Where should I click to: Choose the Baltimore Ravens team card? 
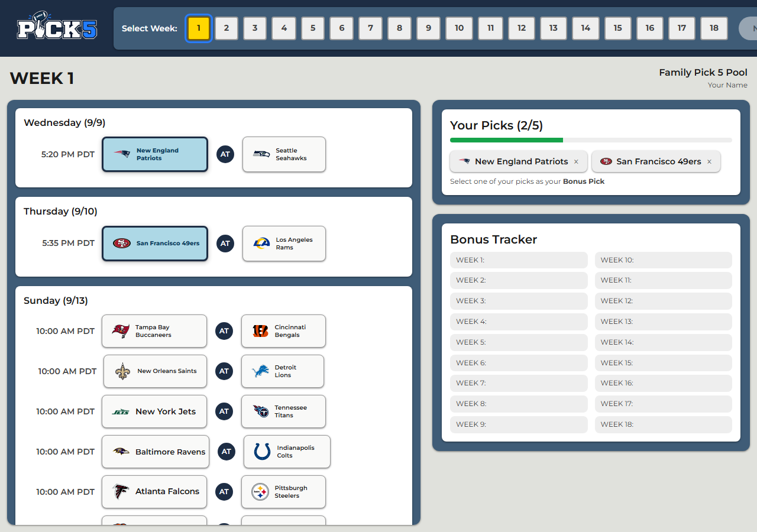point(156,452)
